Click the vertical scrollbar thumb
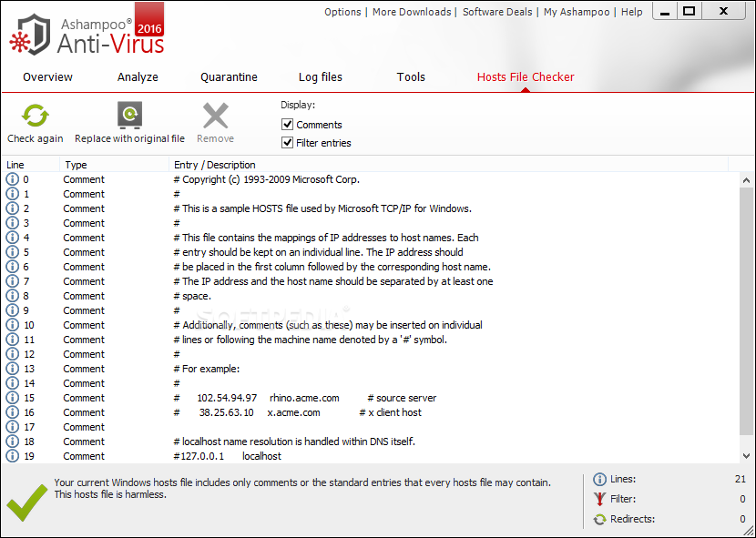 746,310
